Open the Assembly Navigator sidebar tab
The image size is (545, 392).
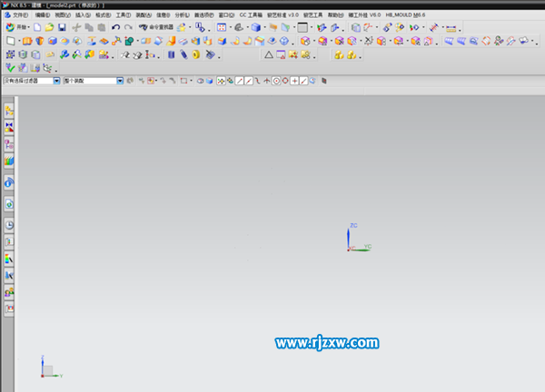pos(9,111)
